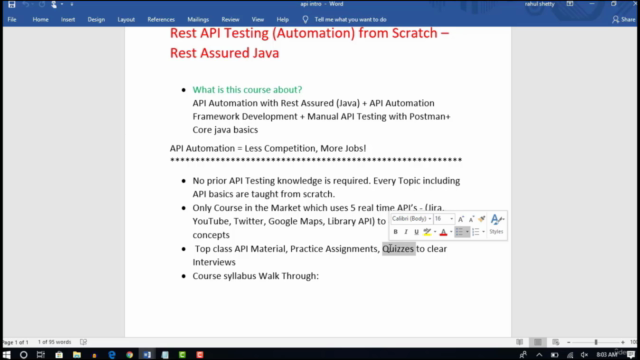Click the 'Page 1 of 1' status indicator

(16, 342)
